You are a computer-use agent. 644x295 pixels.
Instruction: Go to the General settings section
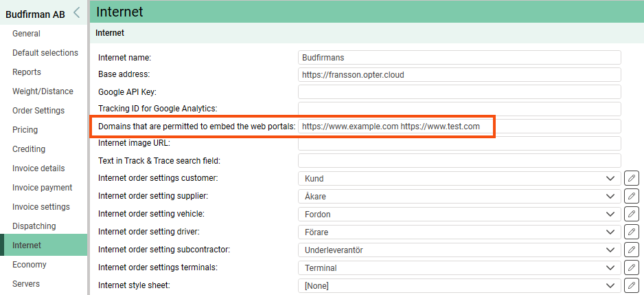click(26, 34)
